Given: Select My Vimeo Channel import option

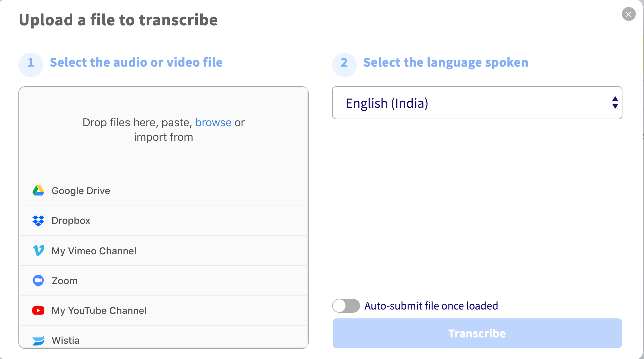Looking at the screenshot, I should [94, 251].
